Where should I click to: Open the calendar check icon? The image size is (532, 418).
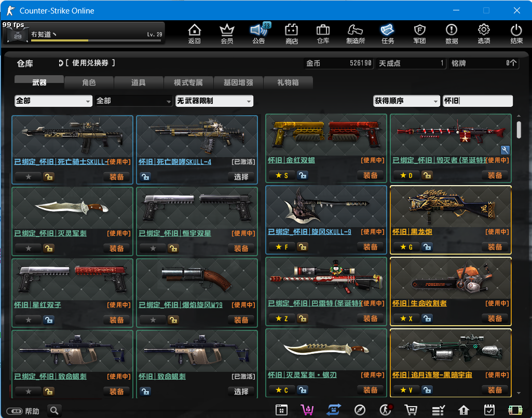tap(489, 410)
